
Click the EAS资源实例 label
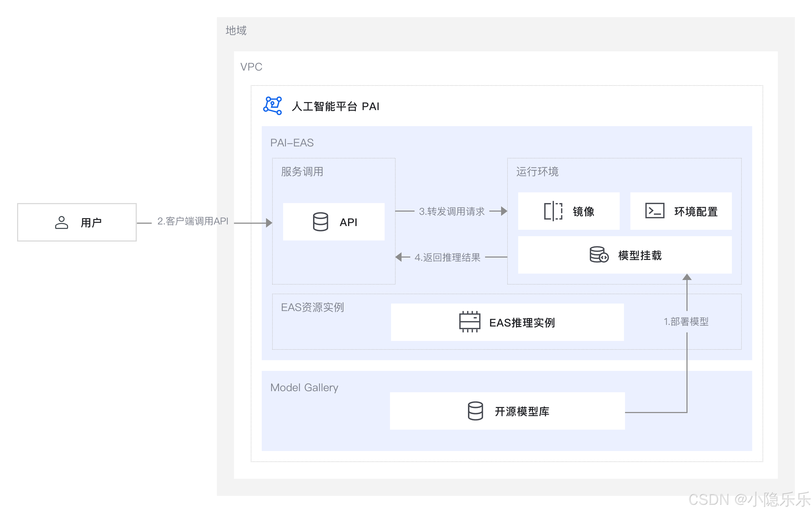tap(312, 307)
